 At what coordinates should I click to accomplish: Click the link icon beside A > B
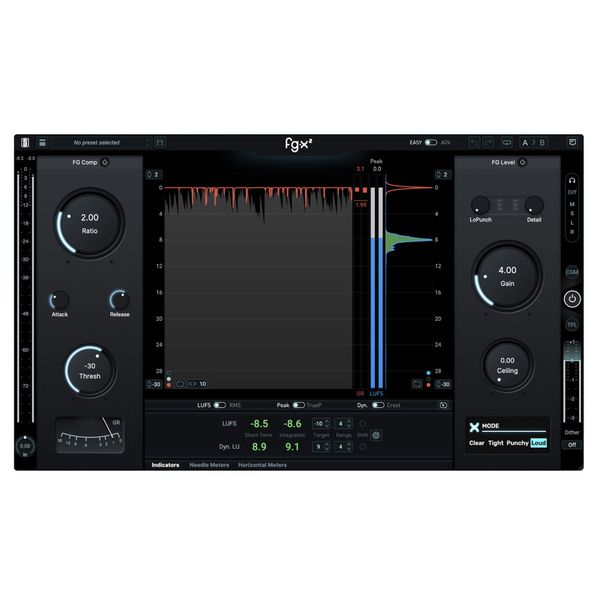[x=507, y=143]
